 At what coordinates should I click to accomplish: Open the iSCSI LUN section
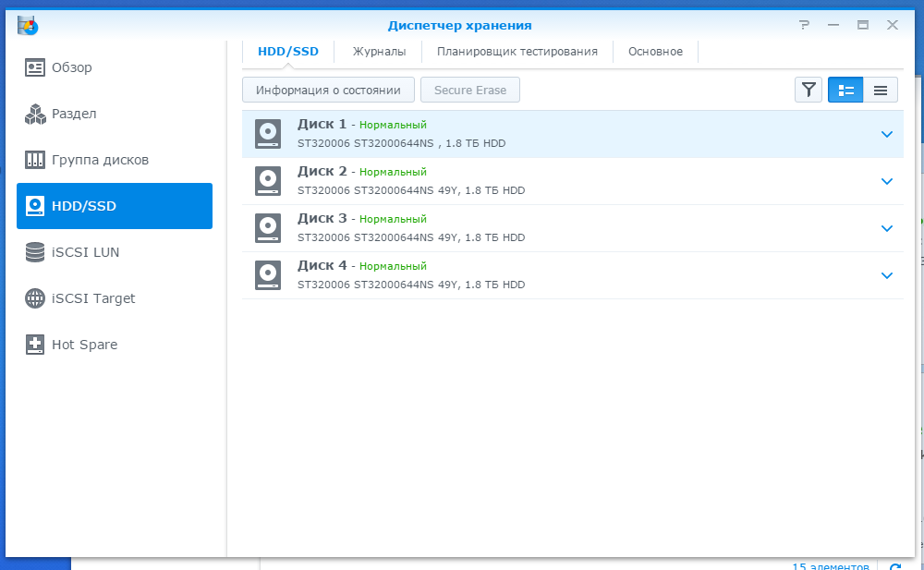(115, 252)
